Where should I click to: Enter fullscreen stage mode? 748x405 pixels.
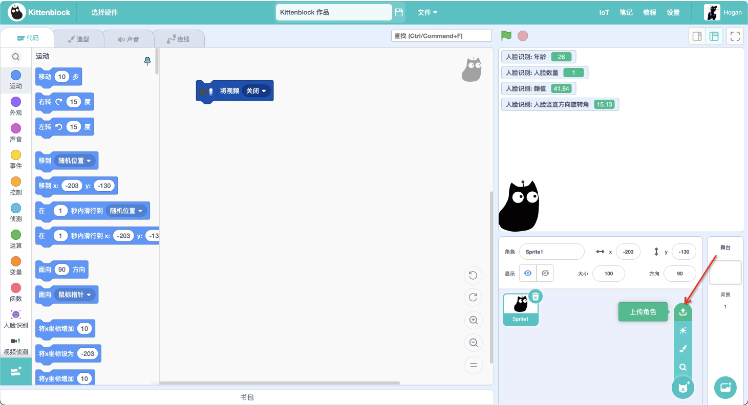click(x=734, y=36)
